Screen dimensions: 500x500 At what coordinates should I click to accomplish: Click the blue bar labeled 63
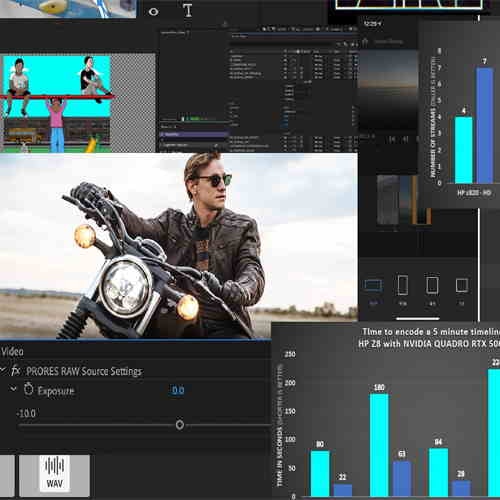tap(402, 479)
